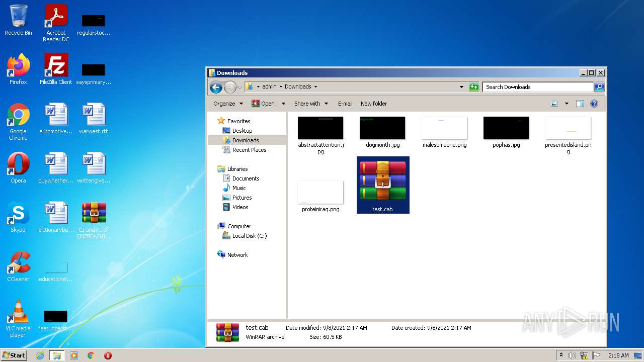
Task: Go back with the Explorer back arrow
Action: [x=216, y=87]
